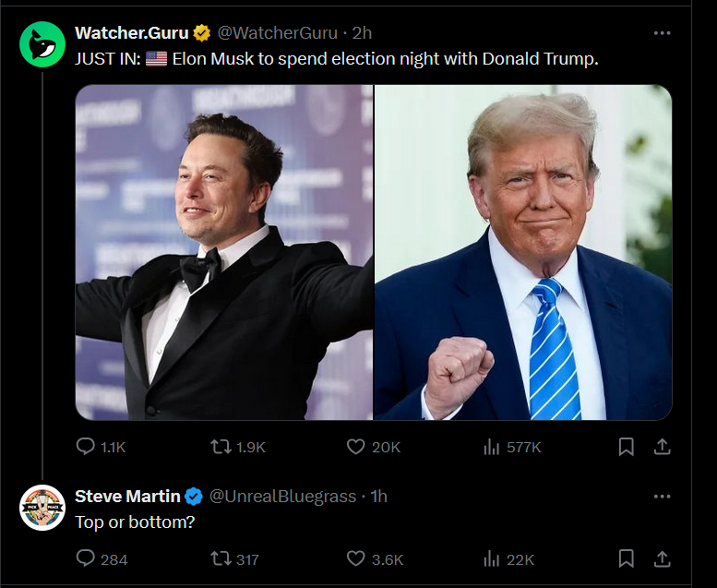Reply to Steve Martin's tweet
This screenshot has width=717, height=588.
click(x=102, y=559)
